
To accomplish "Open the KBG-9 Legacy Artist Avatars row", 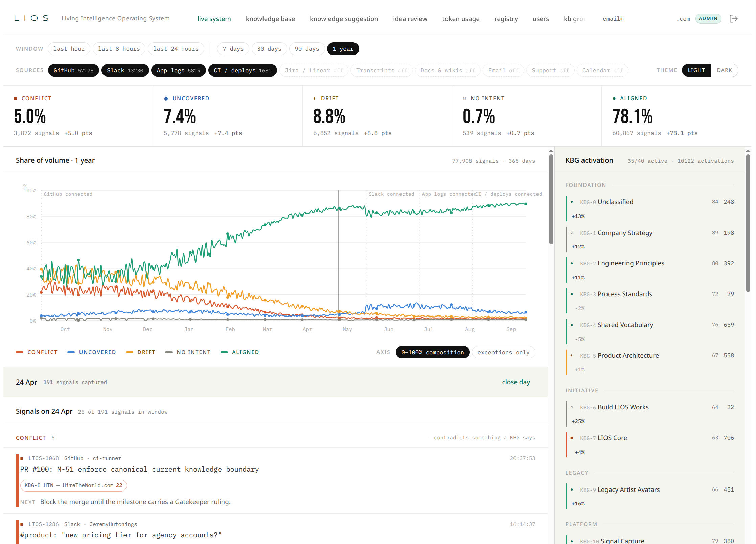I will tap(650, 496).
